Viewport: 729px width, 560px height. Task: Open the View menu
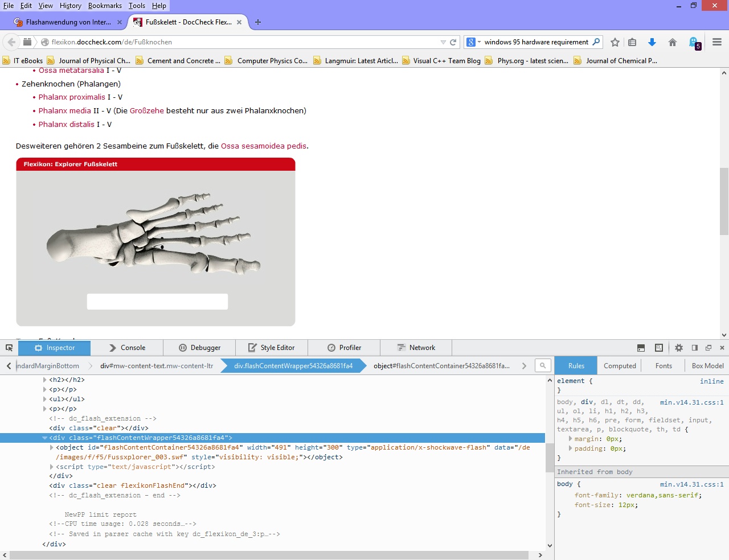tap(46, 6)
